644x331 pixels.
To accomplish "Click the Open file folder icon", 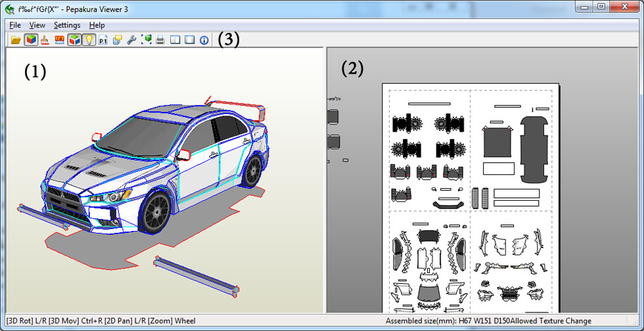I will [16, 40].
